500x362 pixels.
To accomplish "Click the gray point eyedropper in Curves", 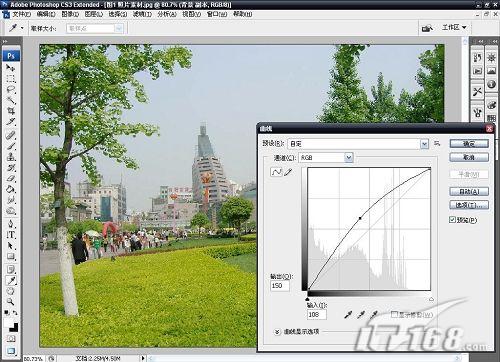I will (x=361, y=314).
